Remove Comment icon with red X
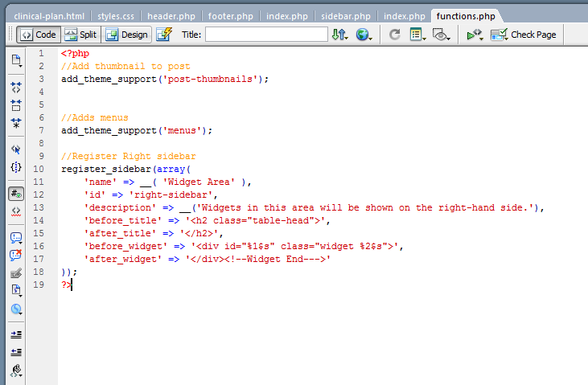Screen dimensions: 588x385 [16, 256]
